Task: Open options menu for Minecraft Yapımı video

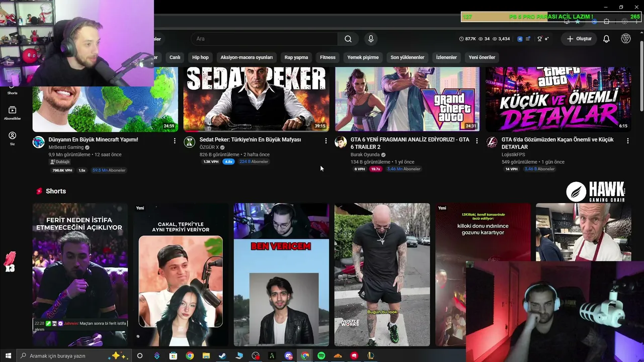Action: pyautogui.click(x=175, y=141)
